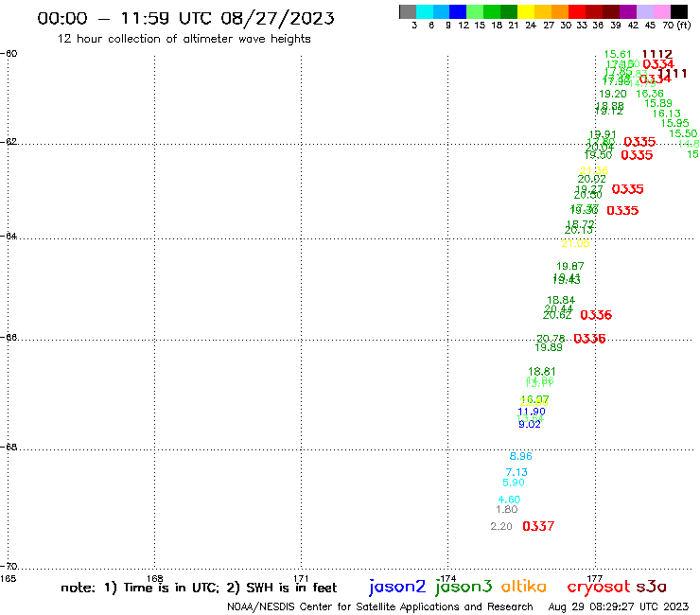Click the 19.89 wave height value
This screenshot has height=615, width=700.
click(x=549, y=347)
